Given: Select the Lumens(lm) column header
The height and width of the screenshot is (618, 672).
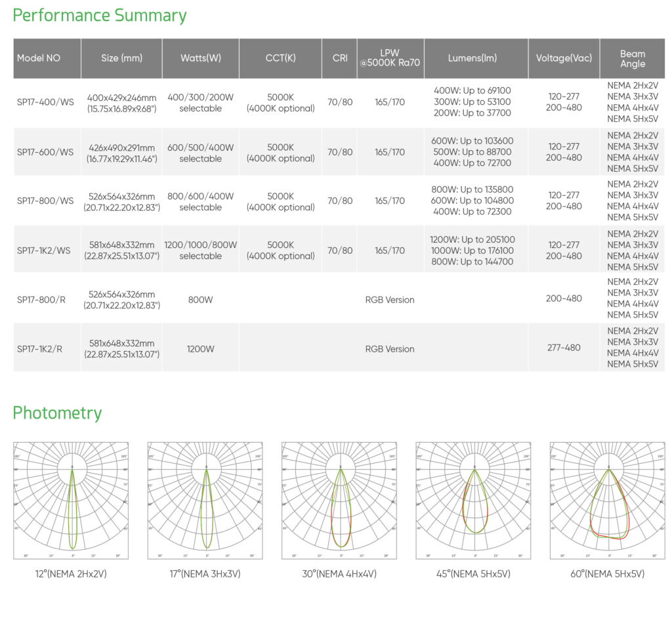Looking at the screenshot, I should tap(472, 58).
